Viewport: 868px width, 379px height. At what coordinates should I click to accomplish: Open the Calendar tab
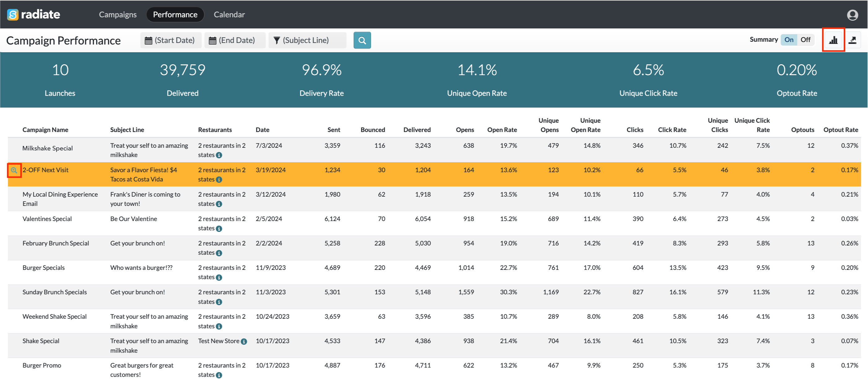coord(229,15)
